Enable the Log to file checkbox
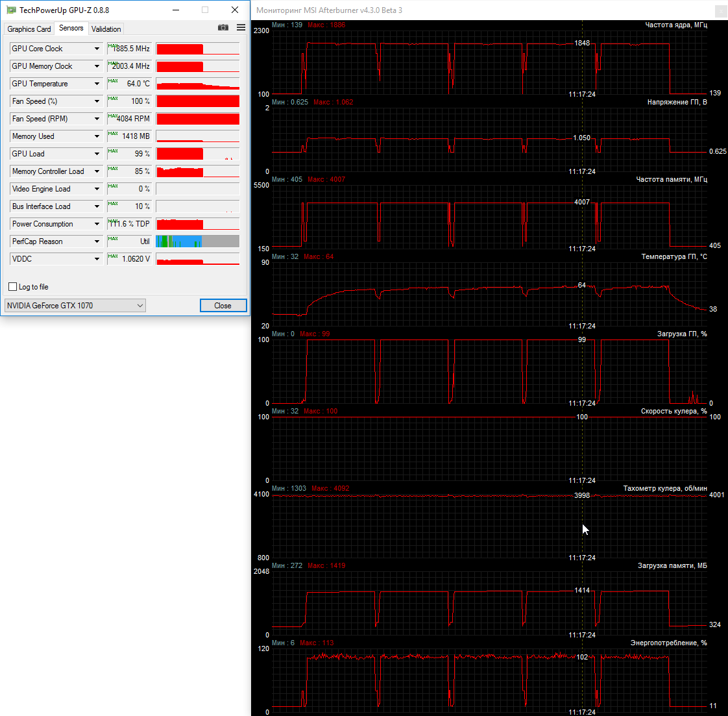Viewport: 728px width, 716px height. (12, 287)
